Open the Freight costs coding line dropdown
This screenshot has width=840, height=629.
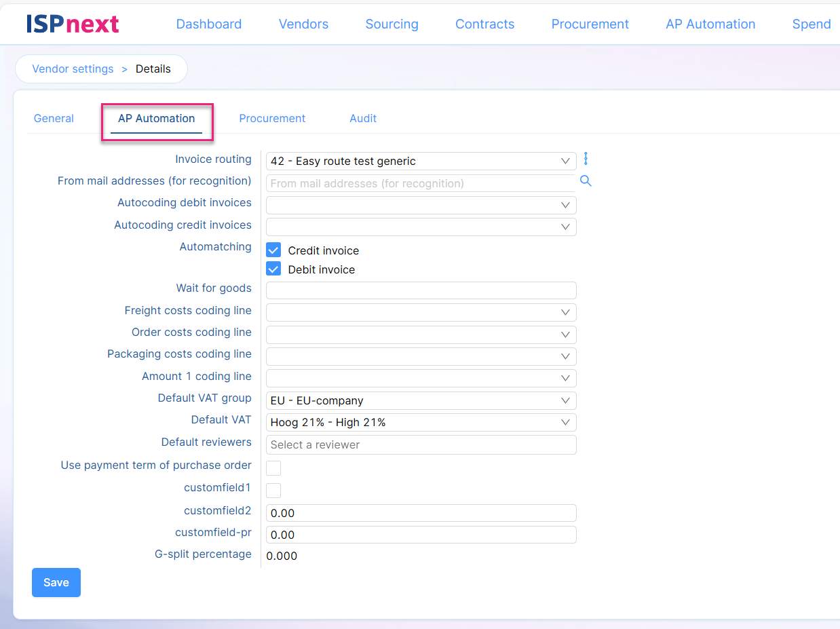click(421, 312)
